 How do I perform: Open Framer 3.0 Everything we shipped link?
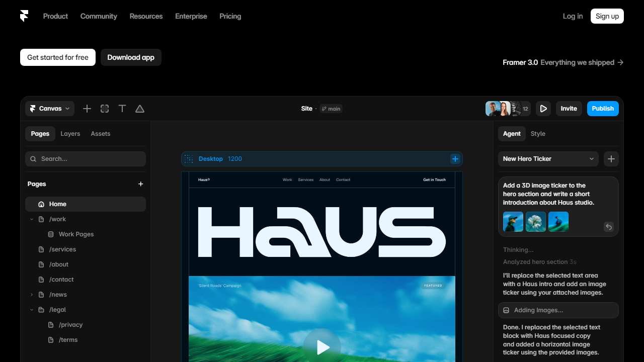563,62
